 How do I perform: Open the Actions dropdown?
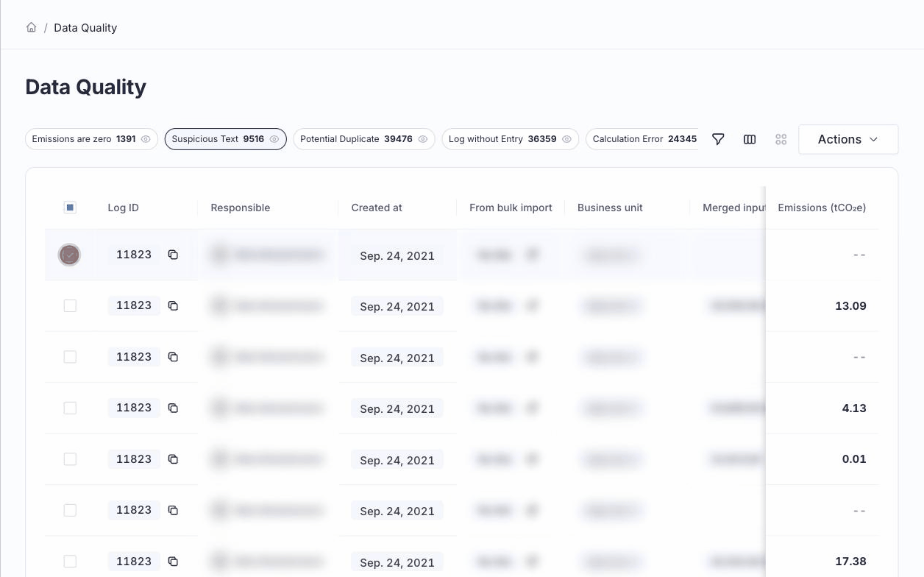point(848,139)
